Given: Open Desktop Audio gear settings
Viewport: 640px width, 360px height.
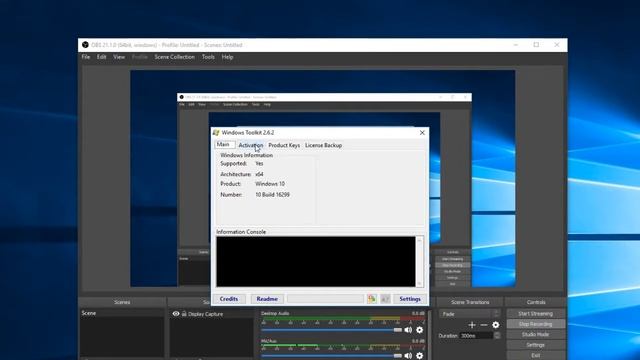Looking at the screenshot, I should tap(420, 330).
